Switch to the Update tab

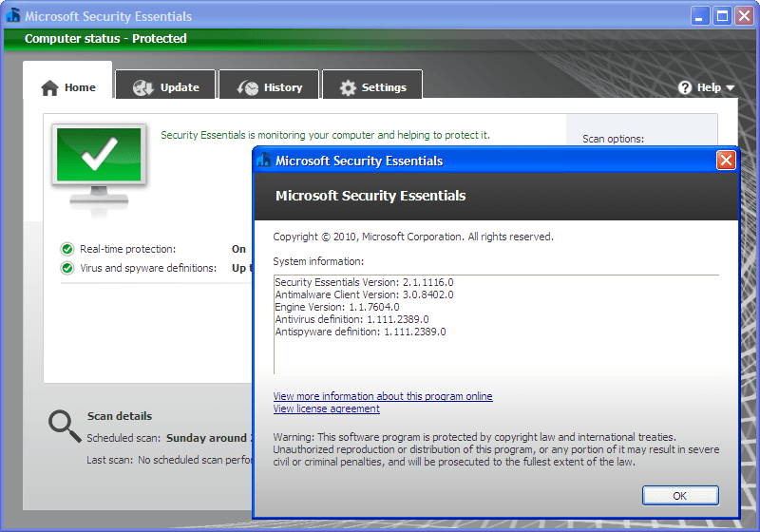[165, 85]
